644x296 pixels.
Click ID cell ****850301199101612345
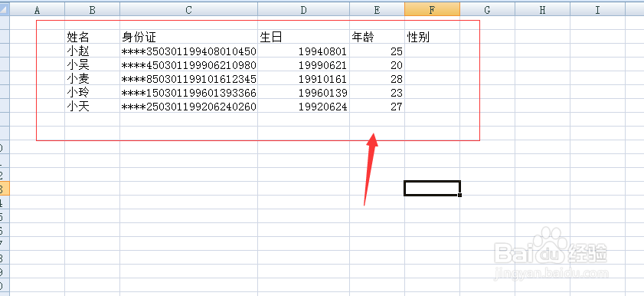click(188, 78)
